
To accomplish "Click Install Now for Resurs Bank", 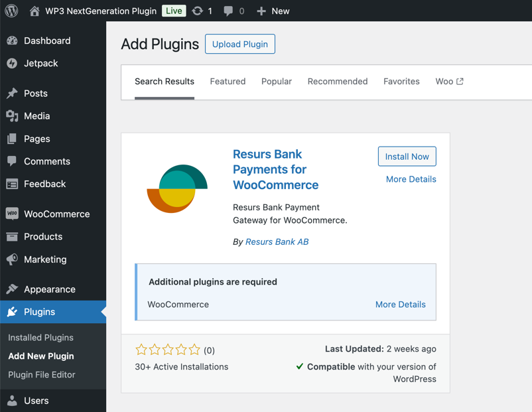I will tap(407, 157).
